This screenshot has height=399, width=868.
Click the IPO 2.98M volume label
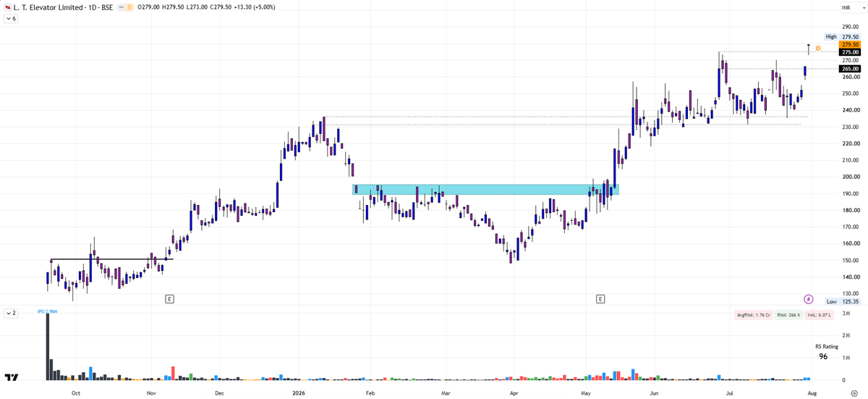point(47,311)
